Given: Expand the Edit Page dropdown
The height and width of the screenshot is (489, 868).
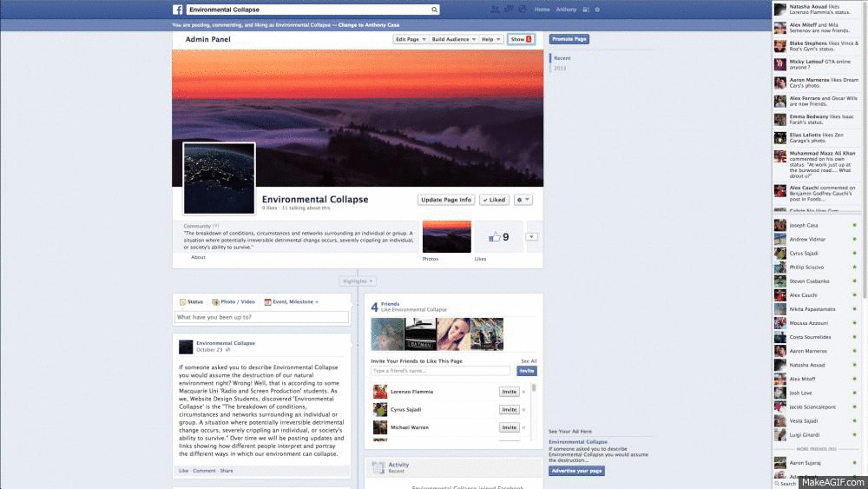Looking at the screenshot, I should (x=410, y=39).
